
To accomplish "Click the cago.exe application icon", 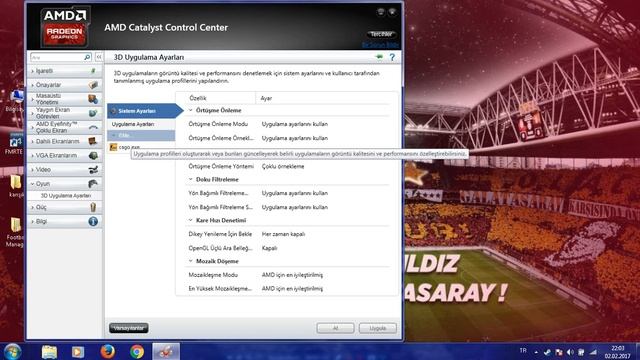I will (x=113, y=147).
